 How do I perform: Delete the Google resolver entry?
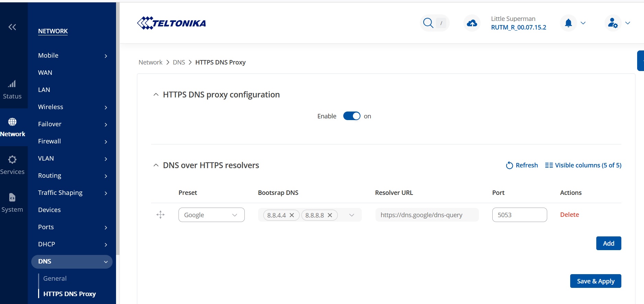[x=569, y=214]
